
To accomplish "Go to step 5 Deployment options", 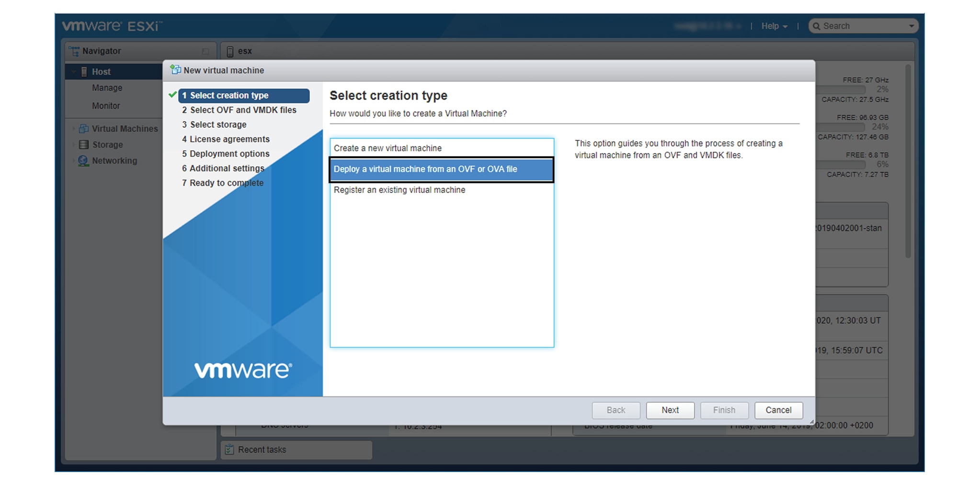I will (x=226, y=154).
